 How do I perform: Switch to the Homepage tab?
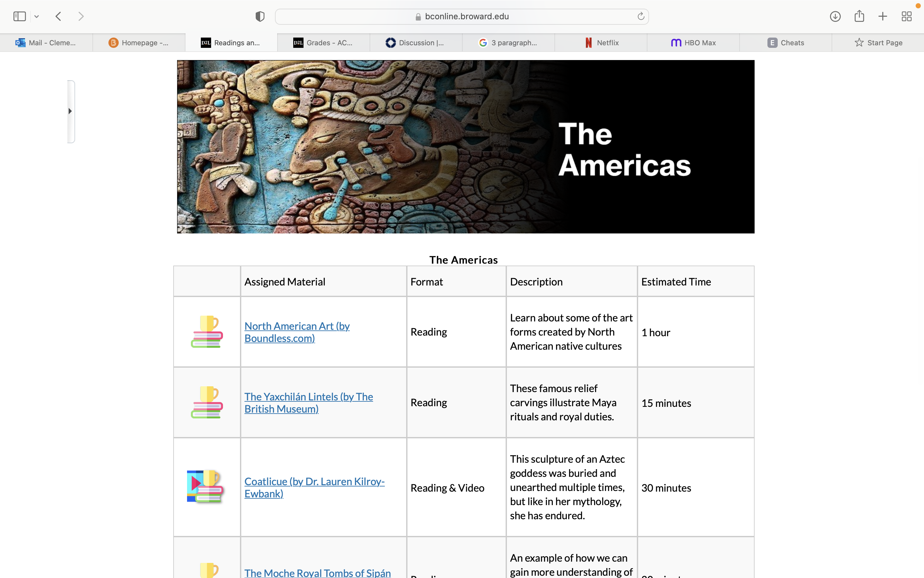click(139, 43)
